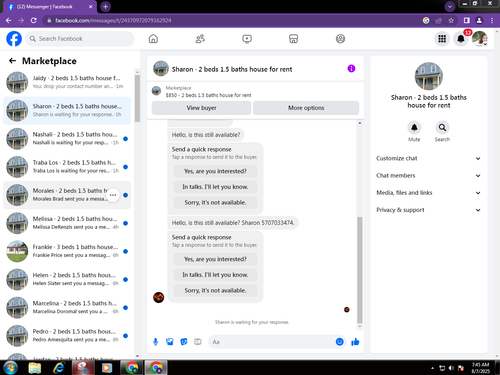Open the Friends icon in top navigation
This screenshot has height=375, width=500.
(200, 39)
